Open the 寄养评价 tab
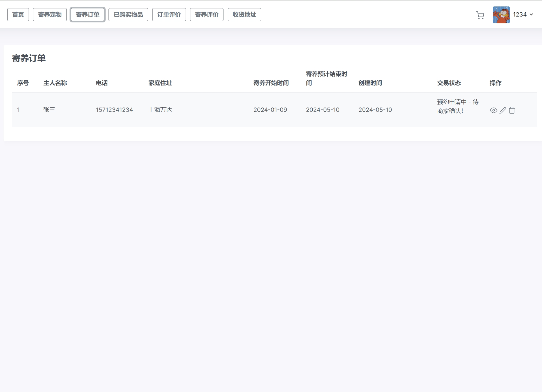Viewport: 542px width, 392px height. (207, 15)
